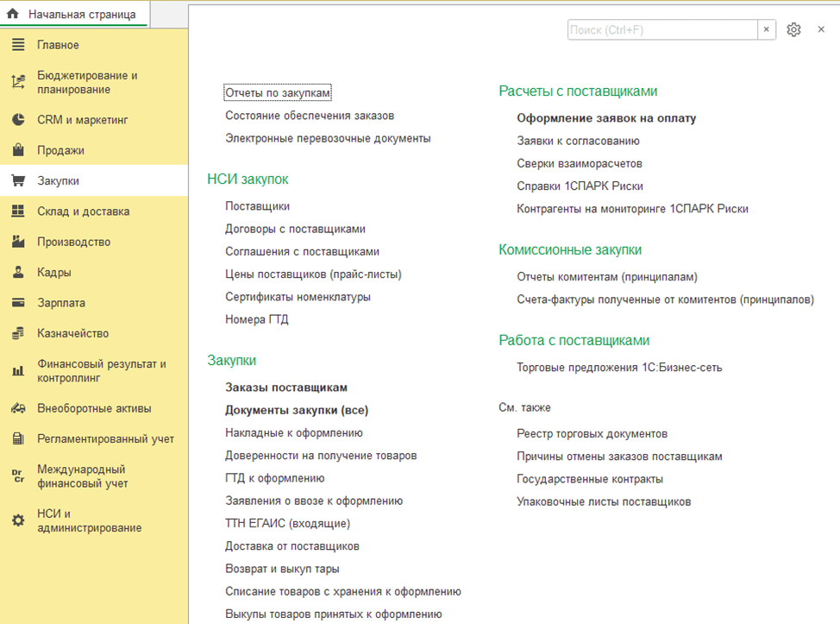Screen dimensions: 840x624
Task: Open Договоры с поставщиками
Action: 295,229
